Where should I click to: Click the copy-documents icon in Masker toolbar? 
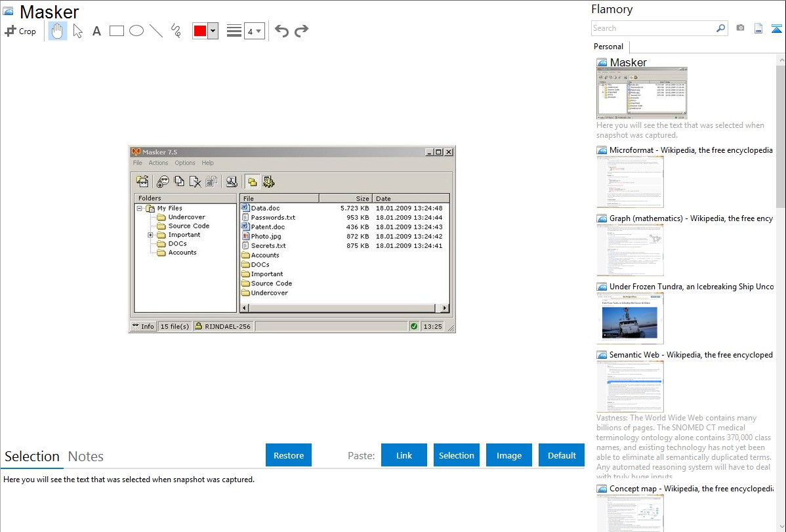pyautogui.click(x=179, y=182)
